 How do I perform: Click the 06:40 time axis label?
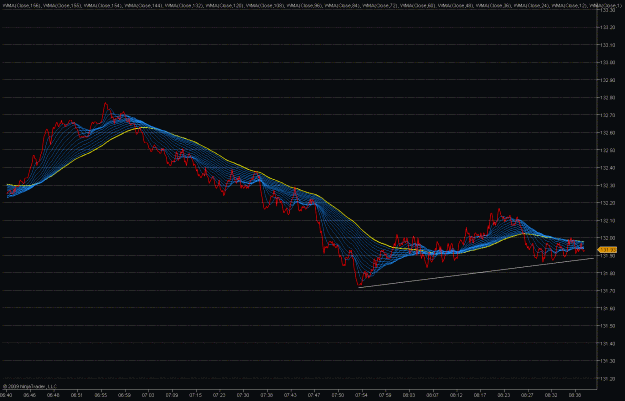tap(6, 395)
